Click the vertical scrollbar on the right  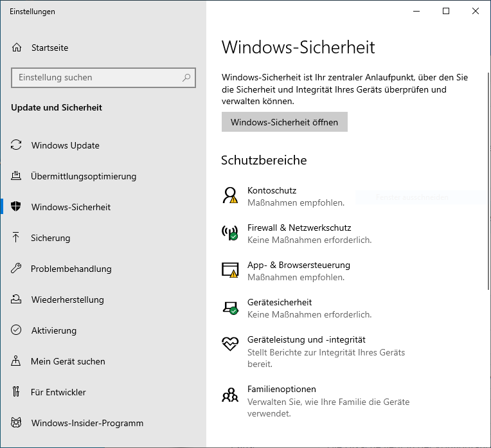[488, 181]
